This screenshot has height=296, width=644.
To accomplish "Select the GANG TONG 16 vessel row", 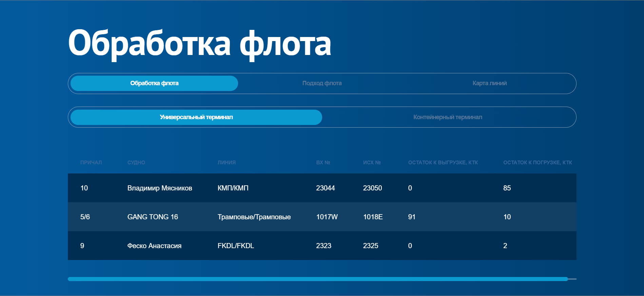I will (322, 217).
